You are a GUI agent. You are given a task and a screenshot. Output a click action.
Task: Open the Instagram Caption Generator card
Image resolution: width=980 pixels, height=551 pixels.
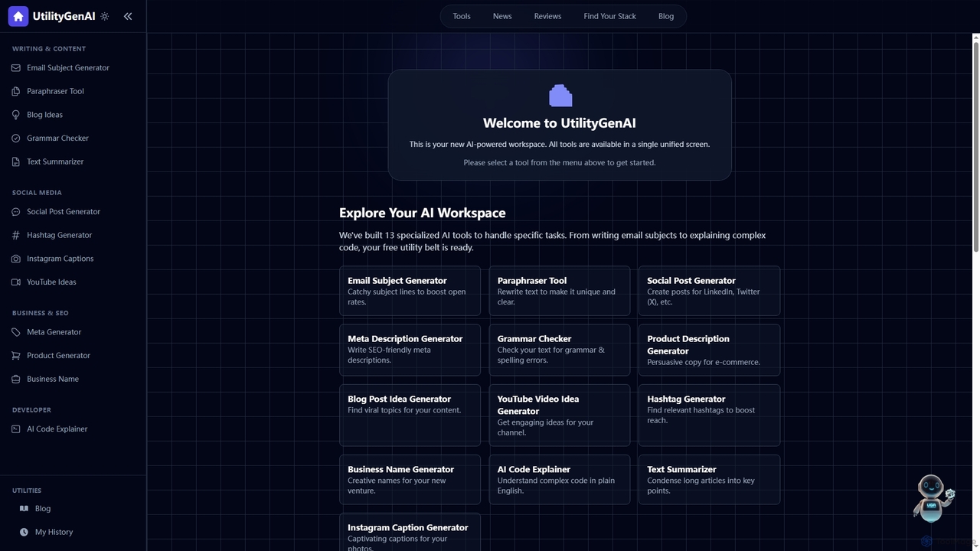pos(410,533)
